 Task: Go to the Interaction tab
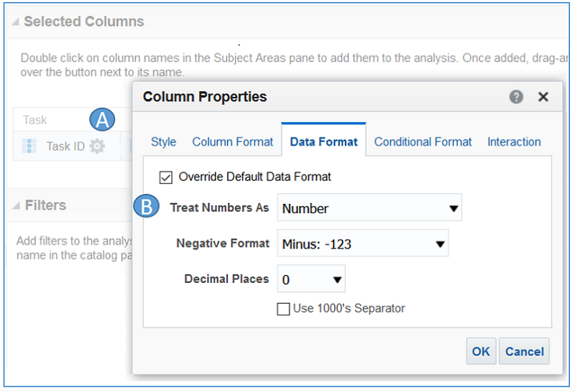click(514, 142)
